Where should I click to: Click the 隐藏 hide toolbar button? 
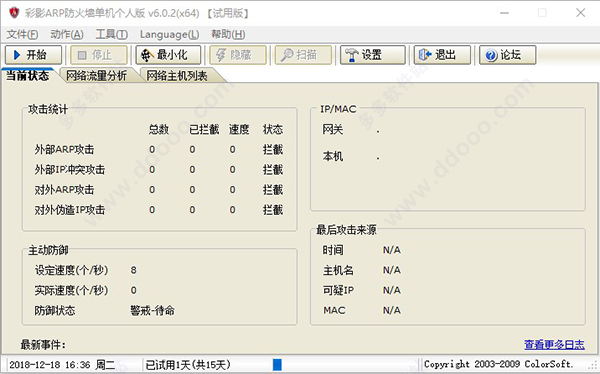click(238, 55)
